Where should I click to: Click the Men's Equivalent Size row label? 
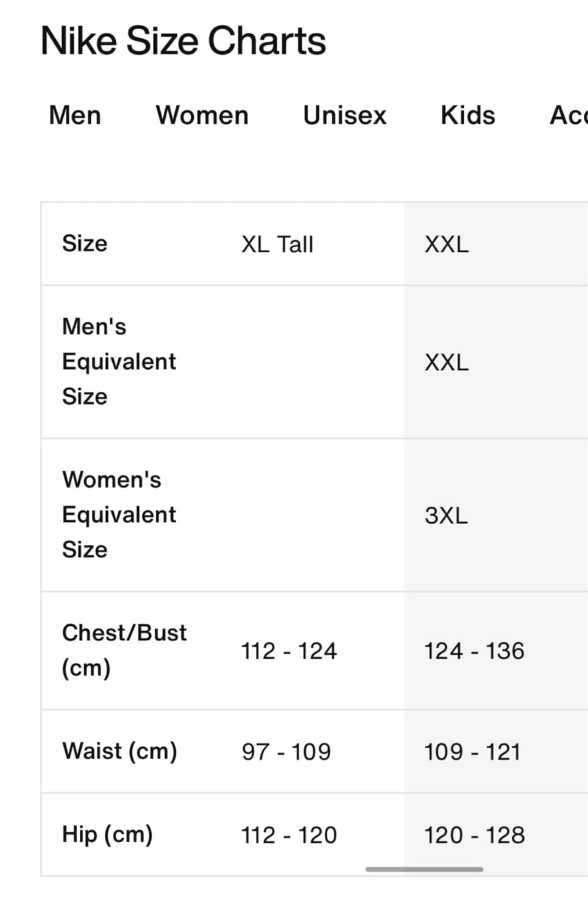119,361
